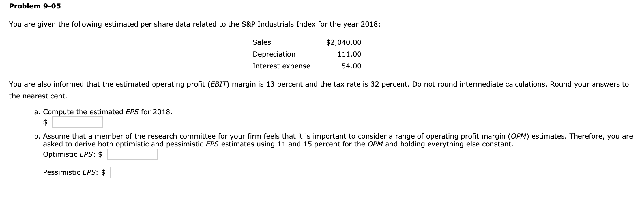This screenshot has height=203, width=644.
Task: Select the Sales label in the data table
Action: coord(261,42)
